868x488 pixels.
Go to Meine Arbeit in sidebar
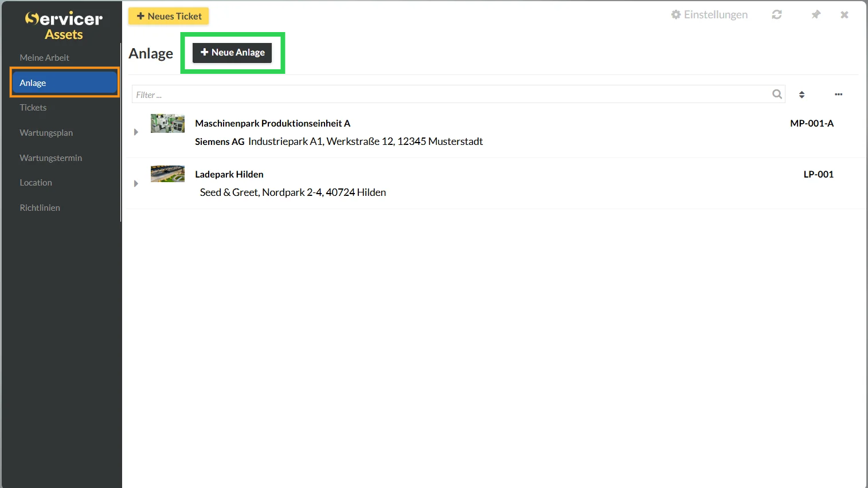(x=44, y=58)
